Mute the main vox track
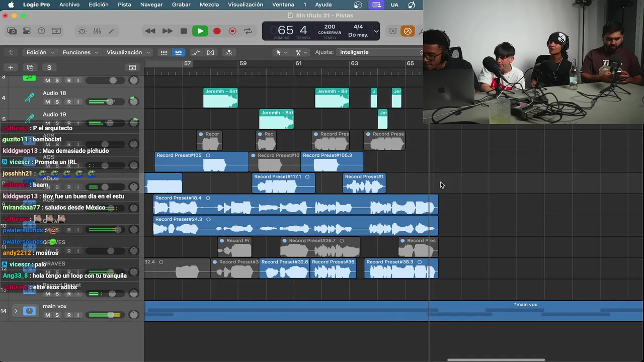644x362 pixels. tap(48, 315)
